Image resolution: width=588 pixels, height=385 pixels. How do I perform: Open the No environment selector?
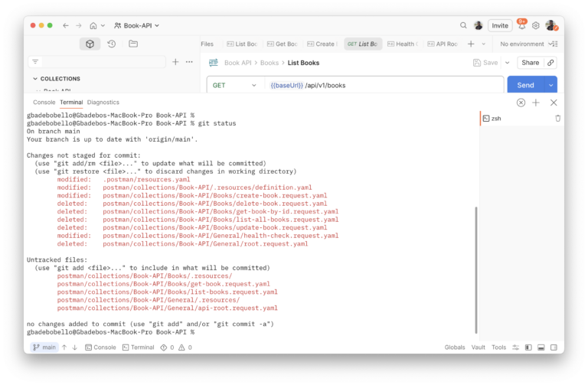point(521,44)
